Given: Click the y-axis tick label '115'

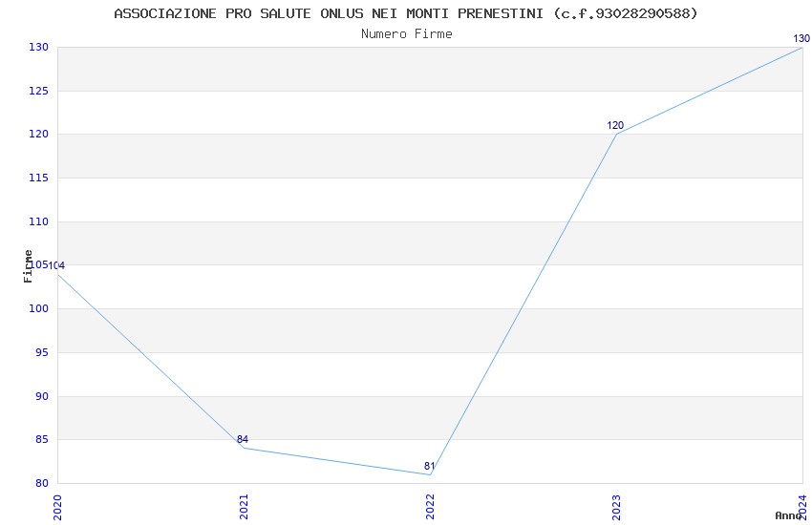Looking at the screenshot, I should pyautogui.click(x=39, y=178).
